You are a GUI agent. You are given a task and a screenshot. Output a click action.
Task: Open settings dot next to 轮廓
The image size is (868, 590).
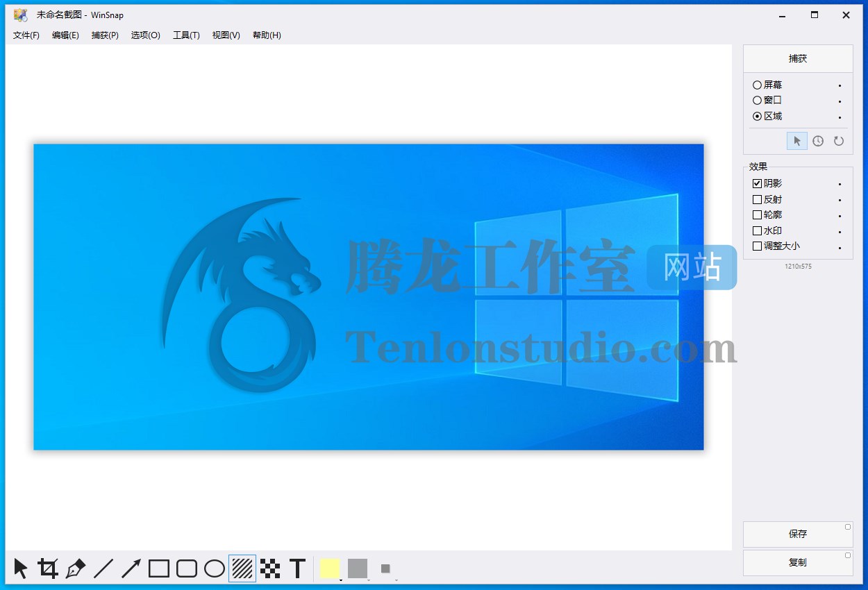[840, 216]
